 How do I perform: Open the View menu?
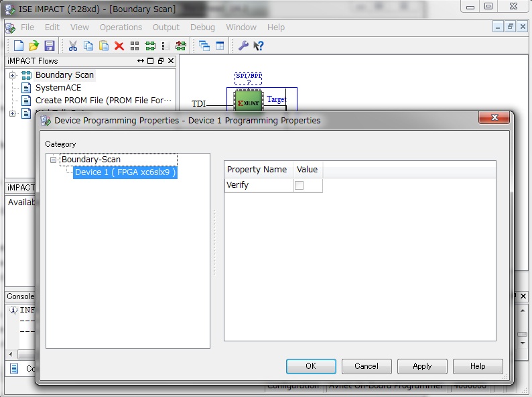point(80,27)
